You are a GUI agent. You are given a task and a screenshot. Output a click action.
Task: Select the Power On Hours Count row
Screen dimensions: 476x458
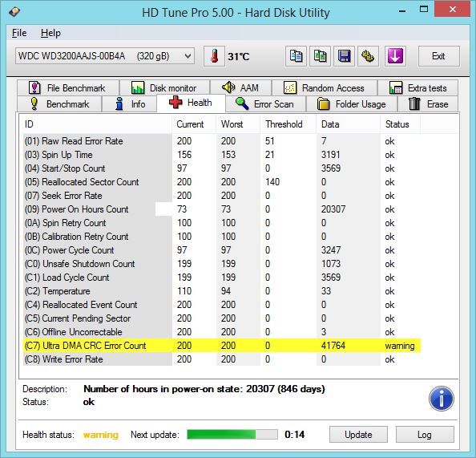click(x=222, y=209)
